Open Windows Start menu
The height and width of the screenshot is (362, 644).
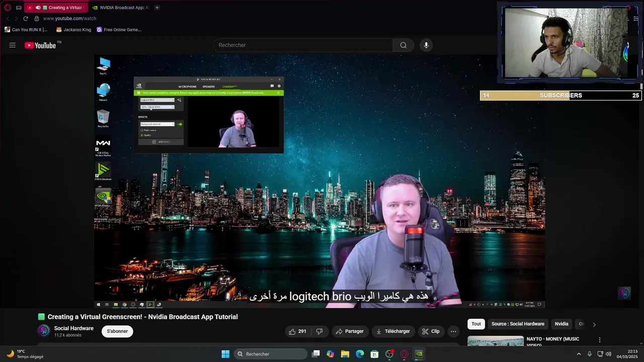coord(225,354)
